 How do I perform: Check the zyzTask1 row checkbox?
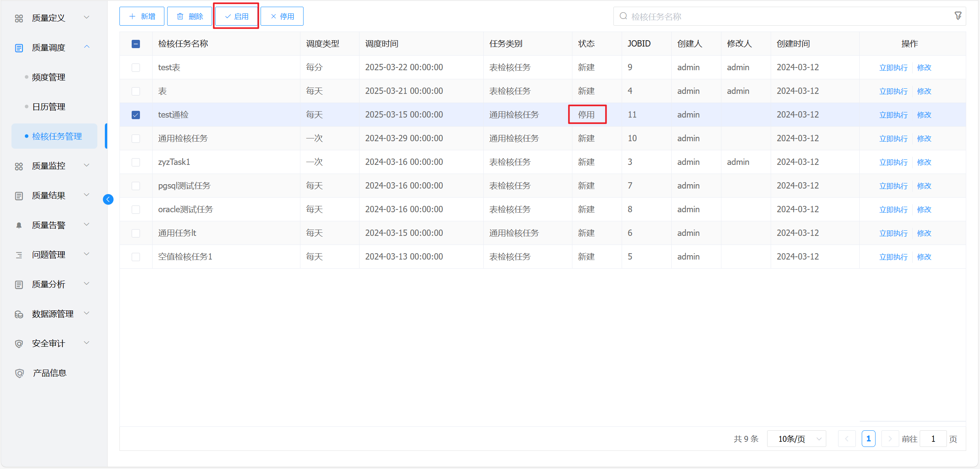point(136,162)
